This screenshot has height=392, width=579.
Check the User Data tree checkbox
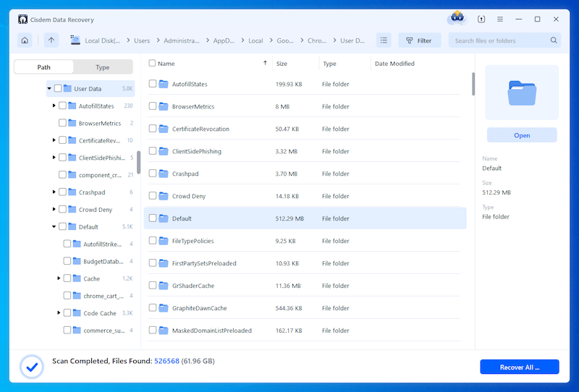58,88
